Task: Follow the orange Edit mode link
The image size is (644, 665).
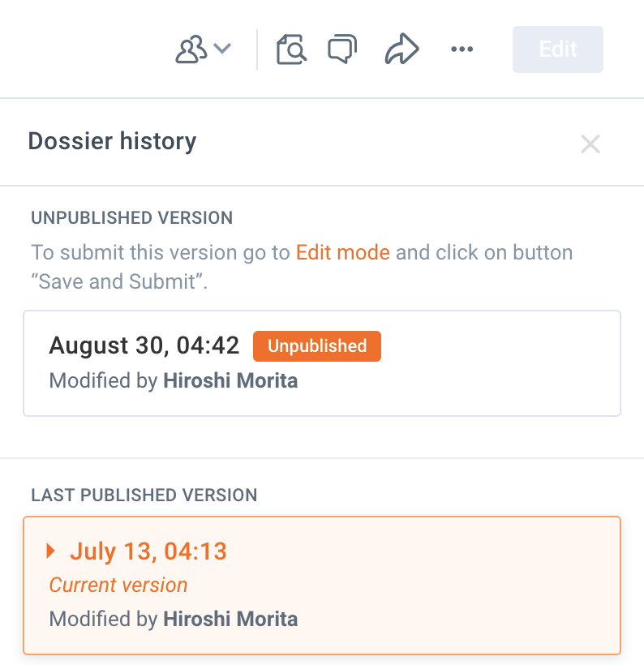Action: [x=342, y=252]
